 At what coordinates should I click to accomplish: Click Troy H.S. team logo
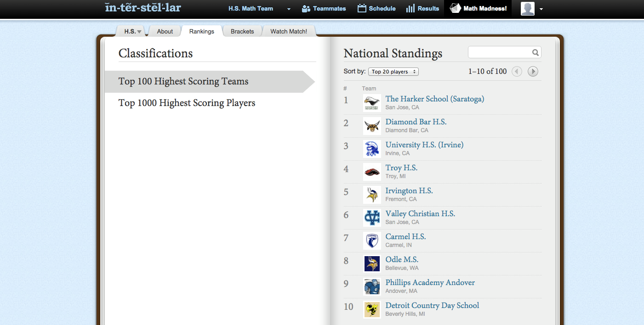pyautogui.click(x=372, y=172)
